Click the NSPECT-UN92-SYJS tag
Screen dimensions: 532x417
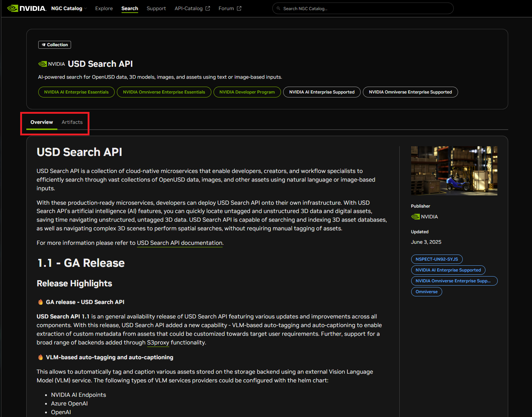point(437,259)
